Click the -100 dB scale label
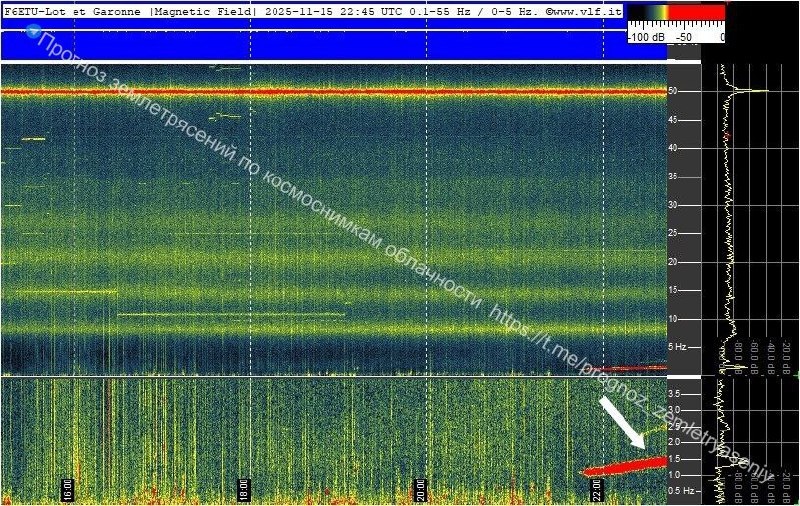 tap(646, 37)
